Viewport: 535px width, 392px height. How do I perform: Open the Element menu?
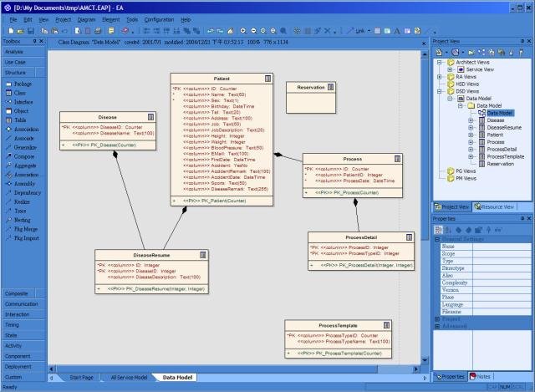[x=111, y=20]
